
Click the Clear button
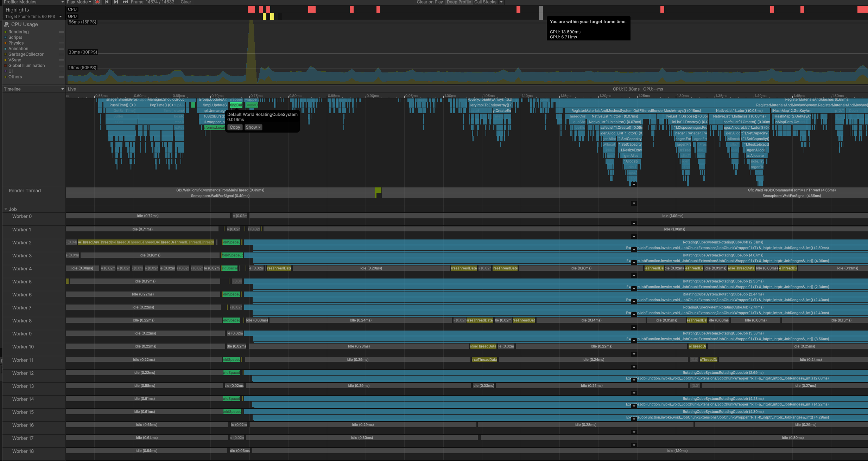tap(186, 2)
